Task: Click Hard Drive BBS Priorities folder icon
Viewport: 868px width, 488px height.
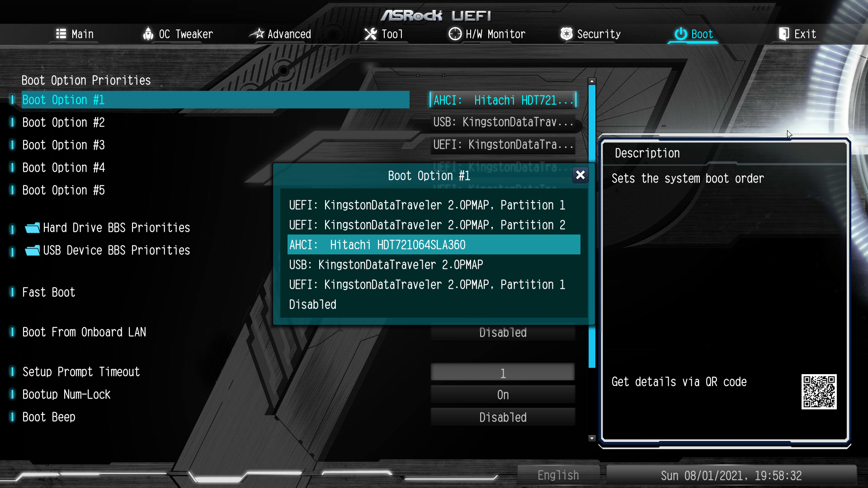Action: coord(32,228)
